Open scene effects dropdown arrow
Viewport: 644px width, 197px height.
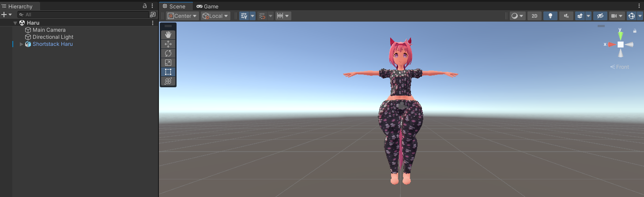588,16
